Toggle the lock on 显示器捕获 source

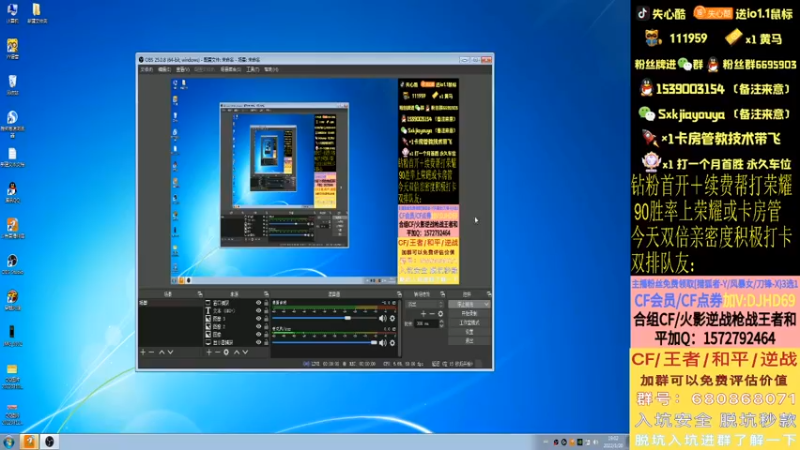point(266,342)
